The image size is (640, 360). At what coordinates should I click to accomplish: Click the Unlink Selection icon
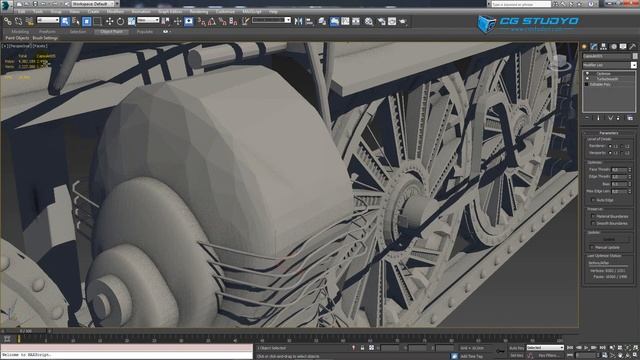18,21
